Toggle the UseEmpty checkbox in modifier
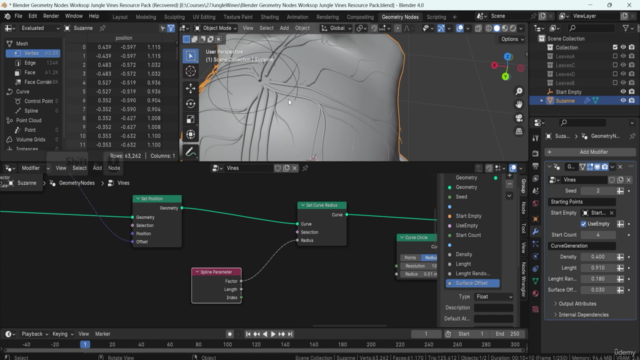 (x=583, y=224)
